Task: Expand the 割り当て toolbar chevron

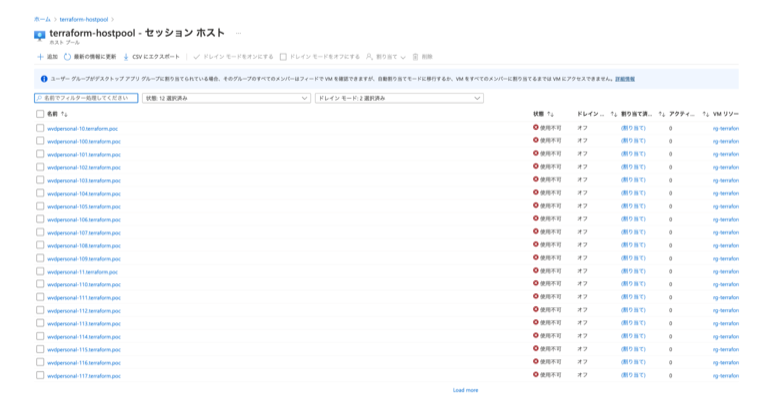Action: click(403, 57)
